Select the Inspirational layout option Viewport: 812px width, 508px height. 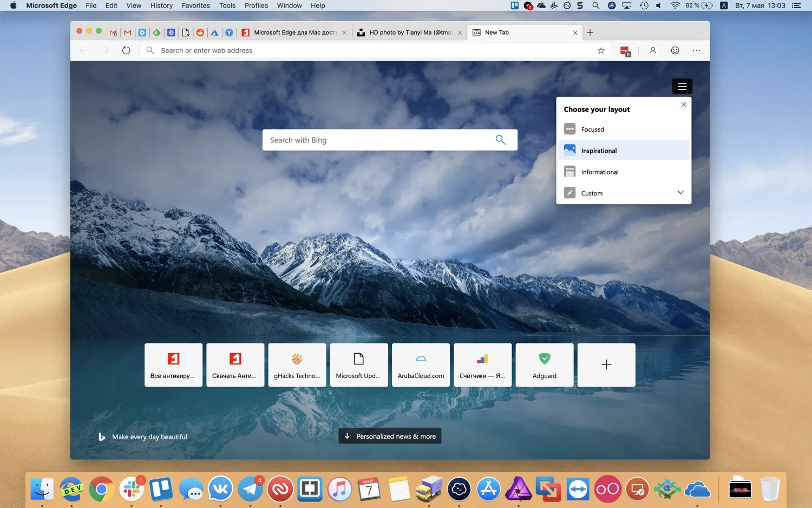click(598, 150)
